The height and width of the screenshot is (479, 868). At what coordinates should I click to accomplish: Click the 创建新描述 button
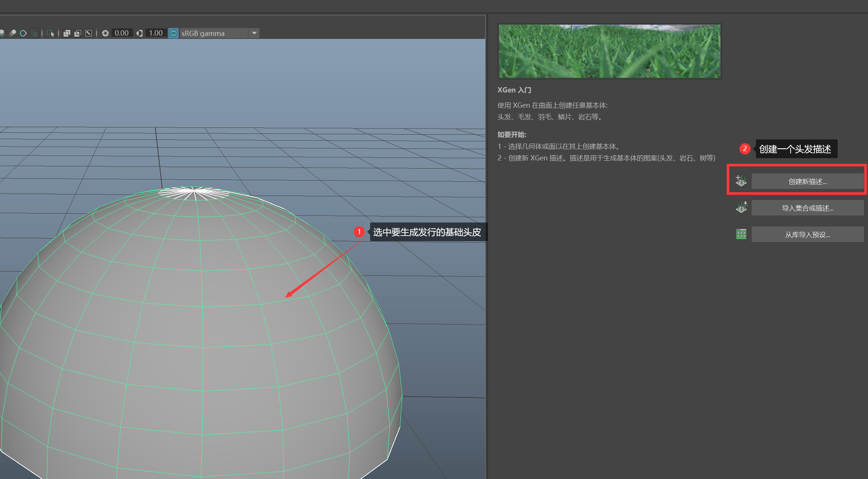(807, 182)
